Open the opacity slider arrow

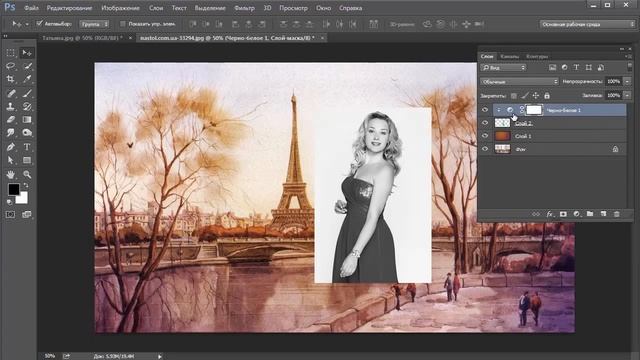pos(627,82)
